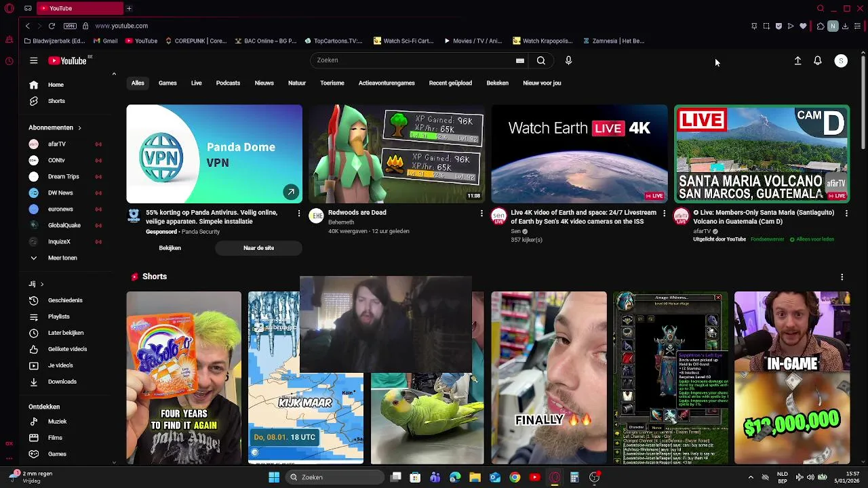This screenshot has height=488, width=868.
Task: Go back with the browser back arrow
Action: click(27, 26)
